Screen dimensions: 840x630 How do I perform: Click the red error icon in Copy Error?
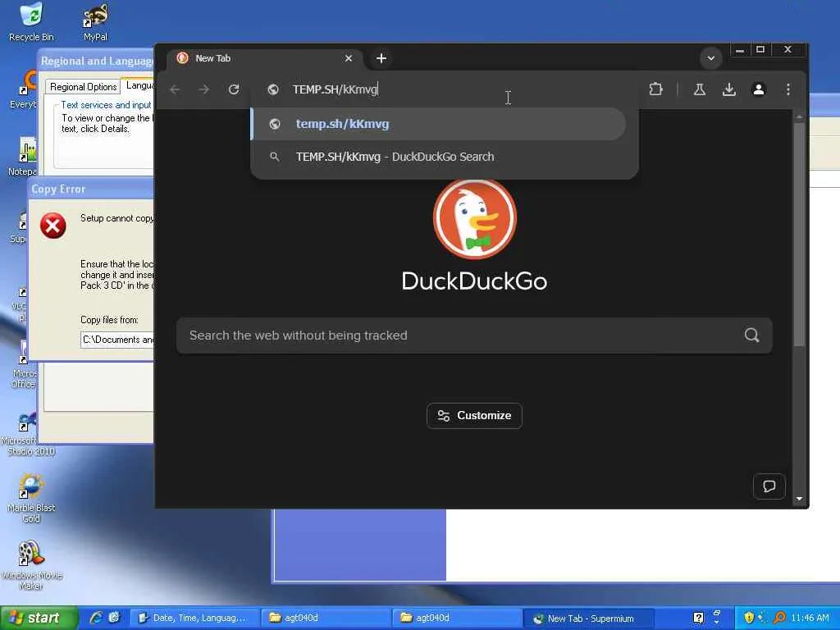click(53, 226)
